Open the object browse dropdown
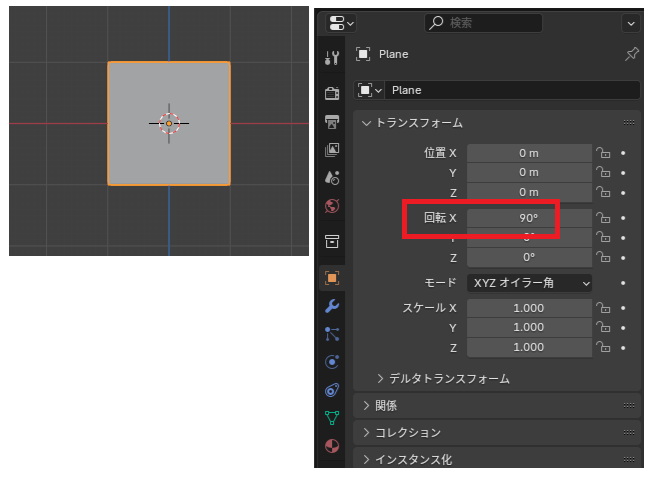Viewport: 652px width, 479px height. click(369, 90)
